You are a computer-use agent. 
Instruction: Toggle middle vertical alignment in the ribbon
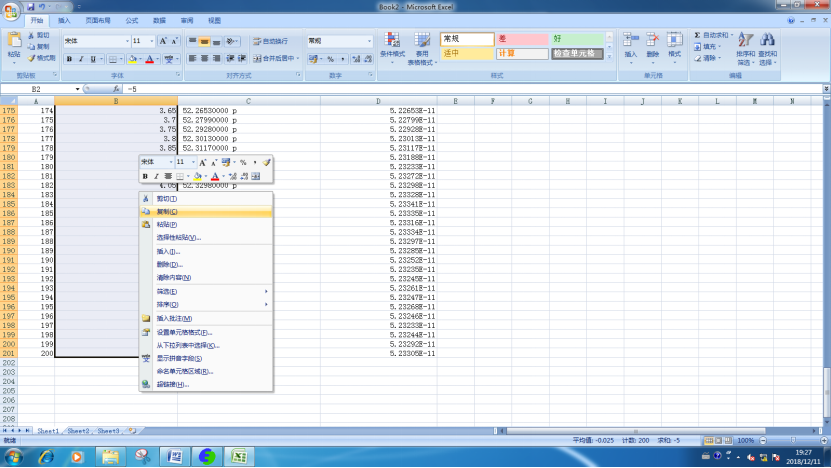(x=205, y=41)
